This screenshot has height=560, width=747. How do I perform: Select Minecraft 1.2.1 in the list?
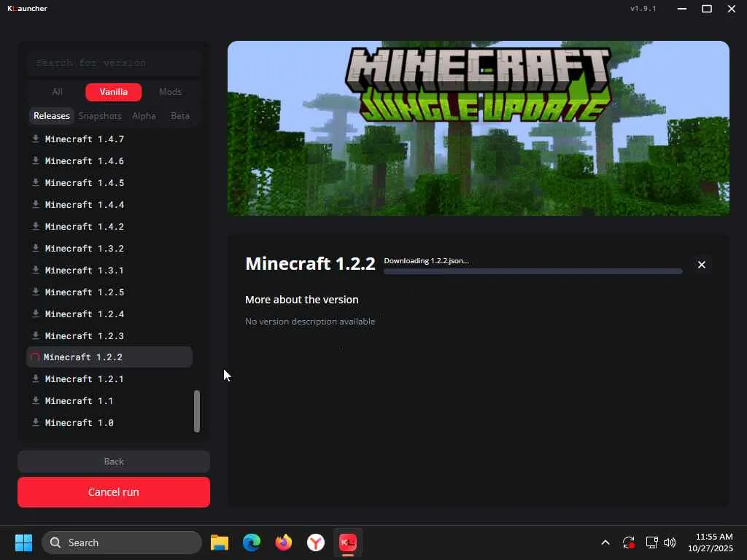coord(109,379)
